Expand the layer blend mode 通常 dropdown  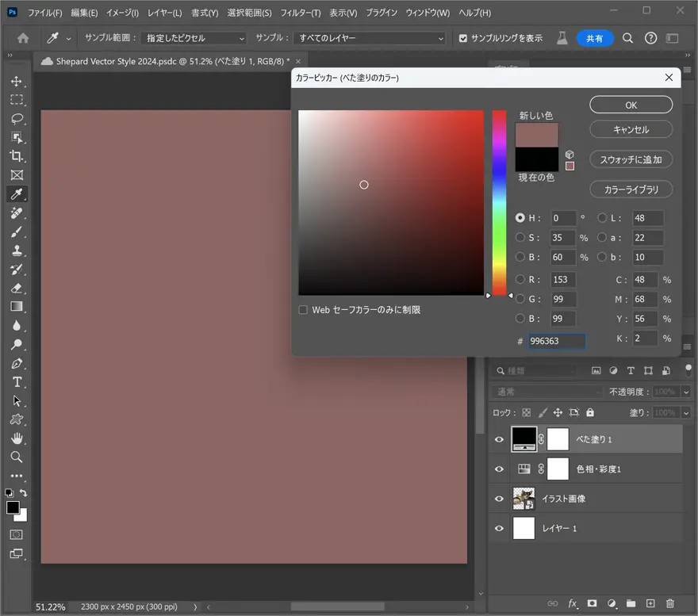coord(547,392)
